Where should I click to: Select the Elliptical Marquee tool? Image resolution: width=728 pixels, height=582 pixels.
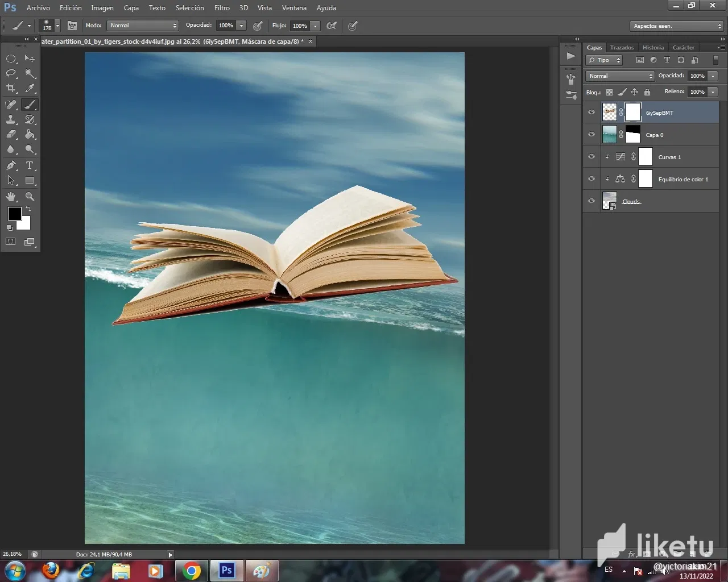tap(11, 59)
